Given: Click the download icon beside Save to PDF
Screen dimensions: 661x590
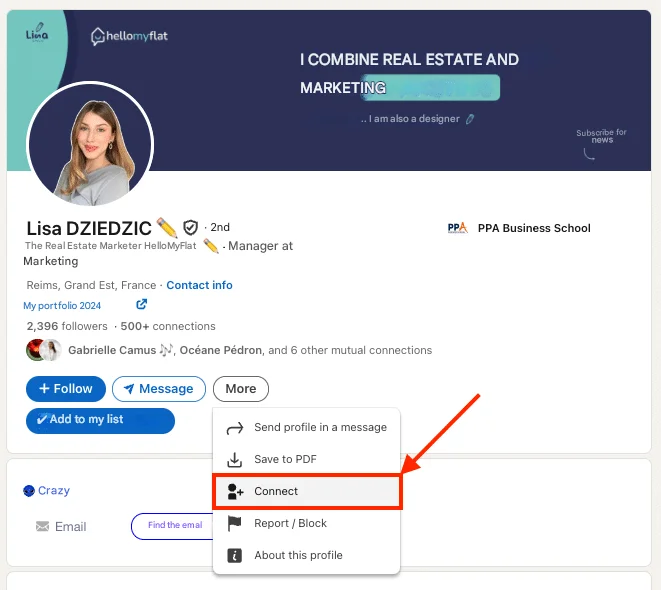Looking at the screenshot, I should (234, 460).
